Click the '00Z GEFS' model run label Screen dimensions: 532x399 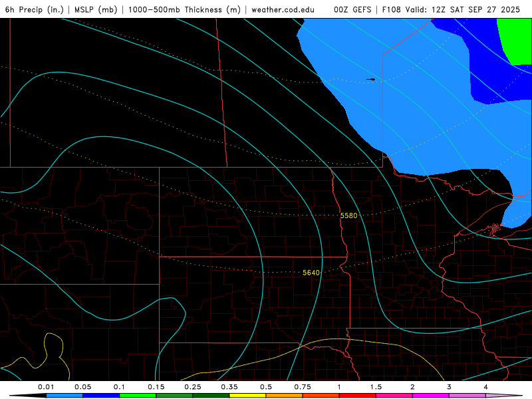tap(352, 9)
